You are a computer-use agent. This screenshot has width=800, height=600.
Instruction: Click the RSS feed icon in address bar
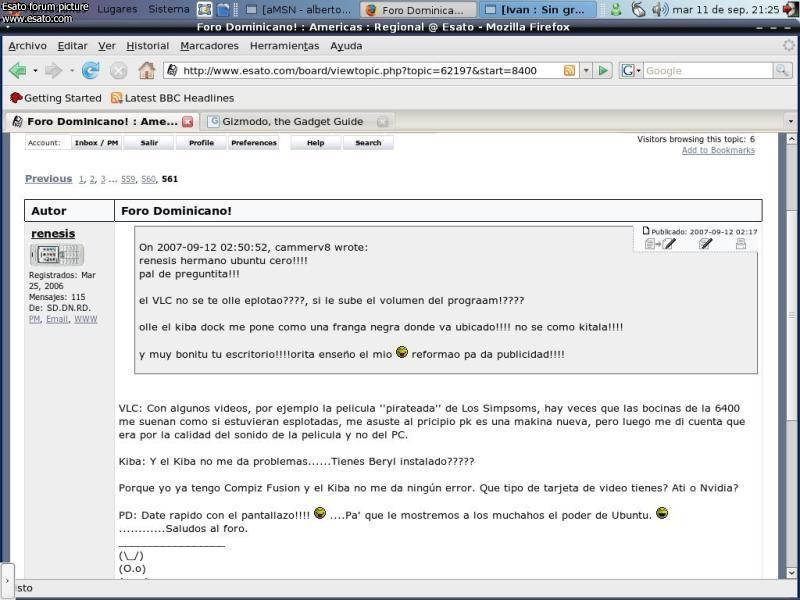click(x=569, y=71)
